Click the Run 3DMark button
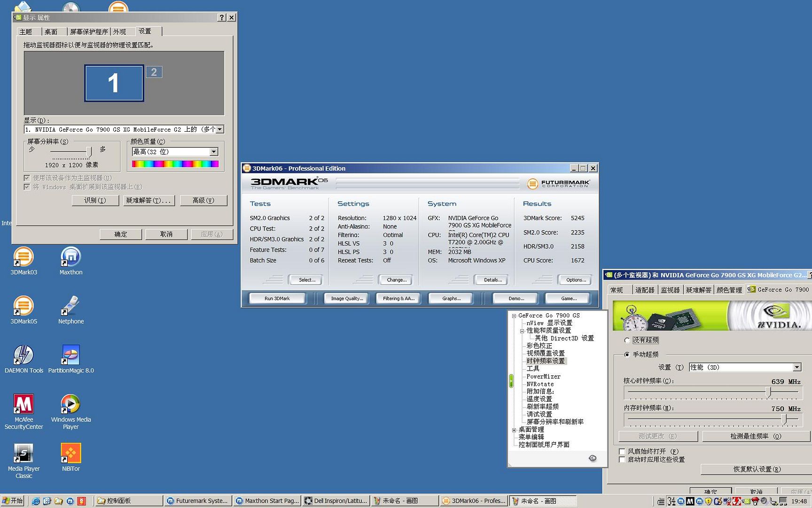Image resolution: width=812 pixels, height=508 pixels. pyautogui.click(x=277, y=299)
